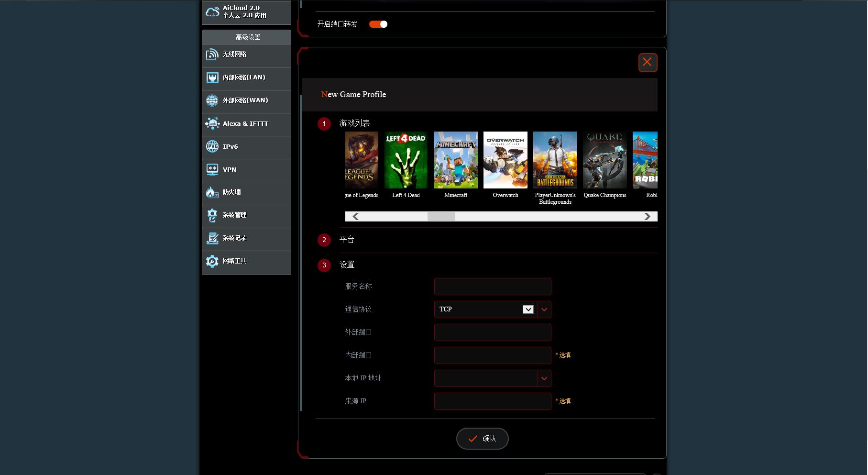Click the 确认 confirm button
The width and height of the screenshot is (868, 475).
482,439
